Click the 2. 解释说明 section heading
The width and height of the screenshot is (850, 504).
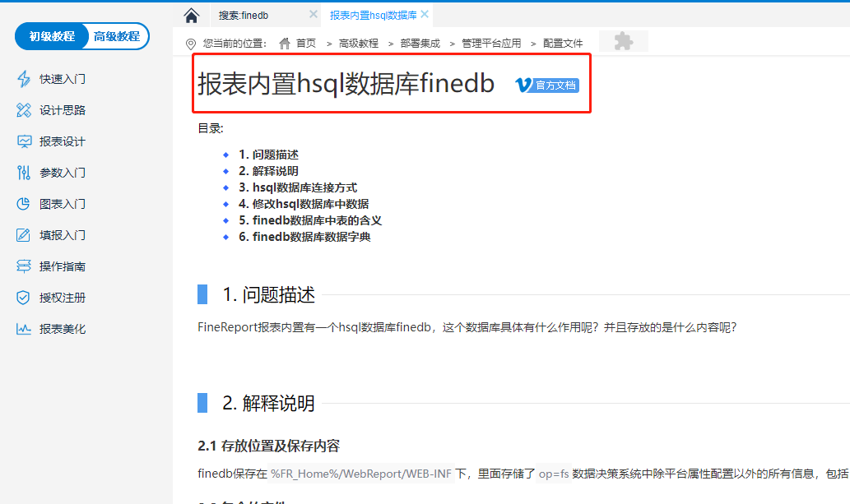(268, 403)
